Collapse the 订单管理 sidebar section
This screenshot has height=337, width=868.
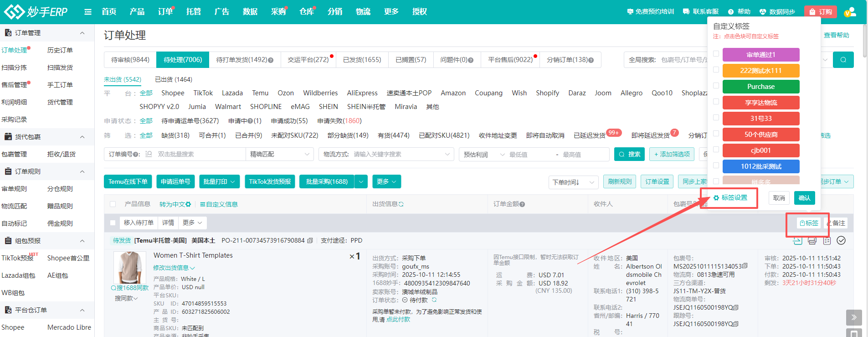(x=82, y=33)
